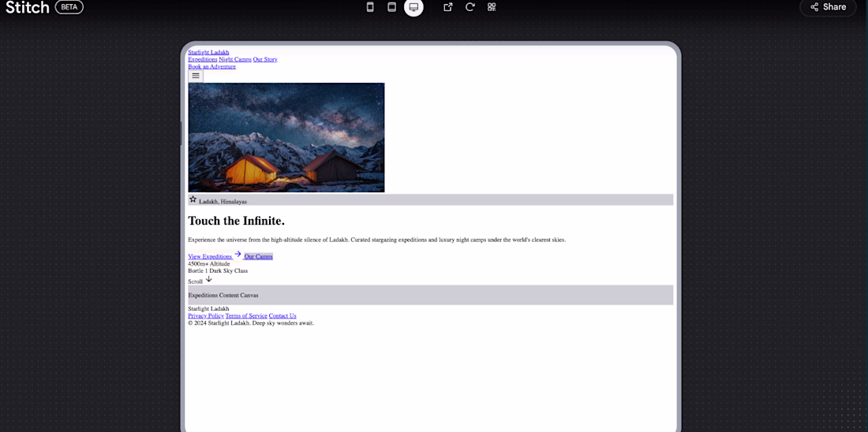Click the 4500m+ Altitude text
The height and width of the screenshot is (432, 868).
[208, 264]
